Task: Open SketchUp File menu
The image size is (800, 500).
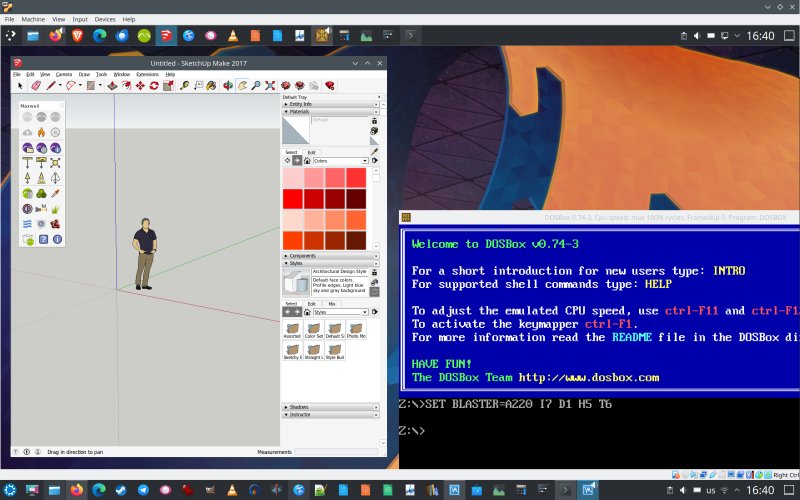Action: [x=17, y=74]
